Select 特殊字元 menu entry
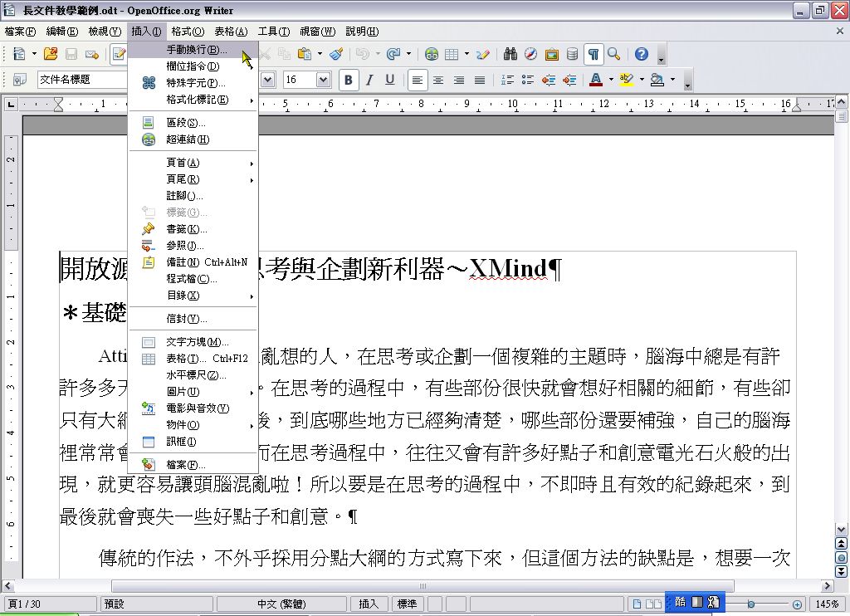 [x=193, y=83]
